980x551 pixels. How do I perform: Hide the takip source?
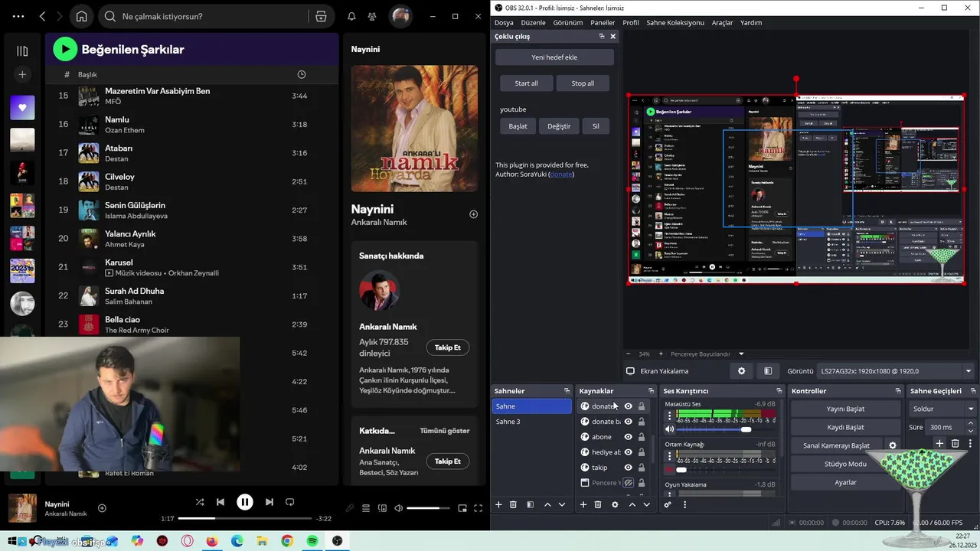click(x=628, y=468)
